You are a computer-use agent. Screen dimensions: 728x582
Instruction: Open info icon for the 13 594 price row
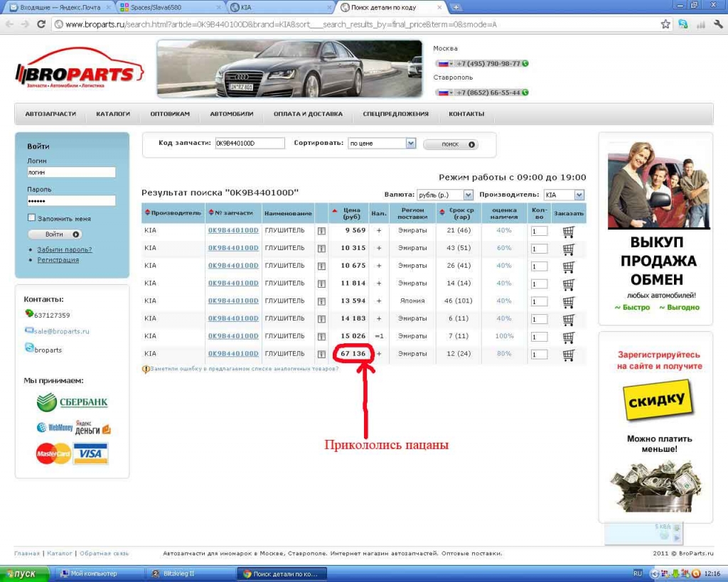click(321, 301)
